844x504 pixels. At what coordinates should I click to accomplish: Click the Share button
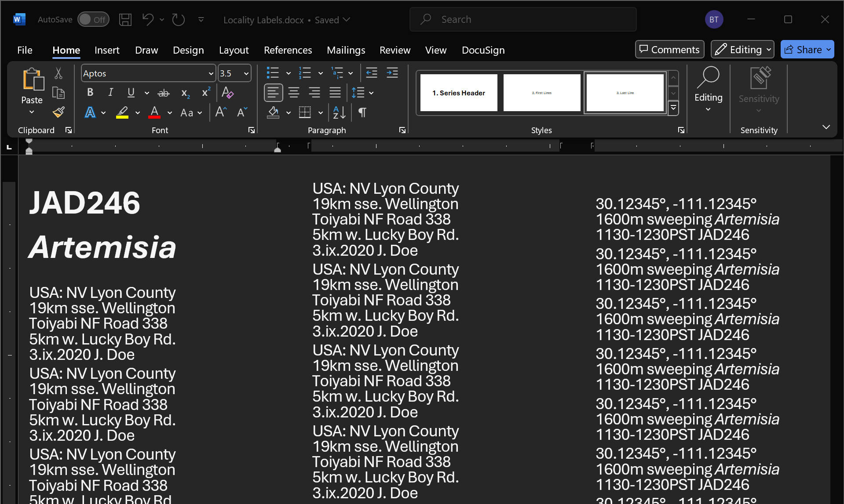coord(803,50)
